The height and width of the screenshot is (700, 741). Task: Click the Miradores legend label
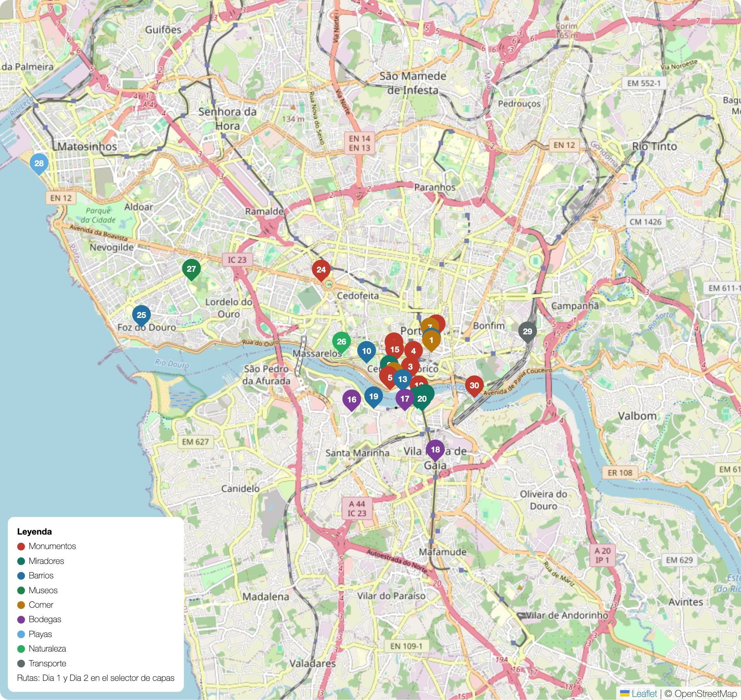(46, 561)
